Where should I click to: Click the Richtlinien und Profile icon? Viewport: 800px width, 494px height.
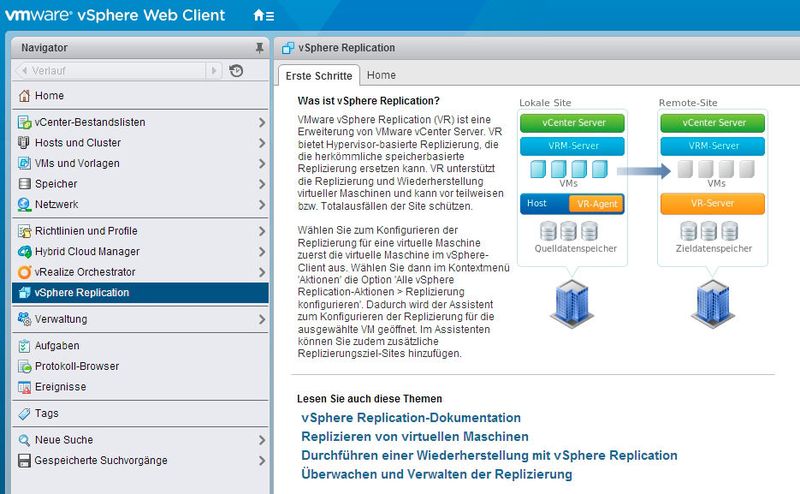pos(24,231)
